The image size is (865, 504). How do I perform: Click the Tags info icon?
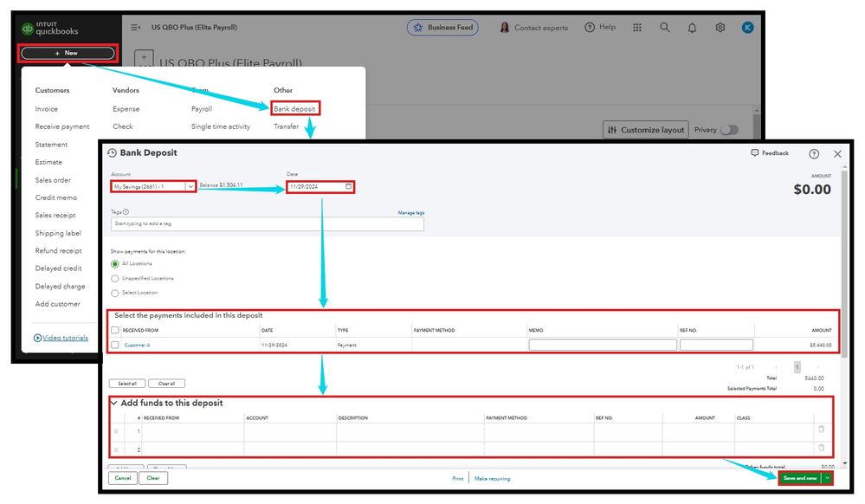(x=126, y=212)
